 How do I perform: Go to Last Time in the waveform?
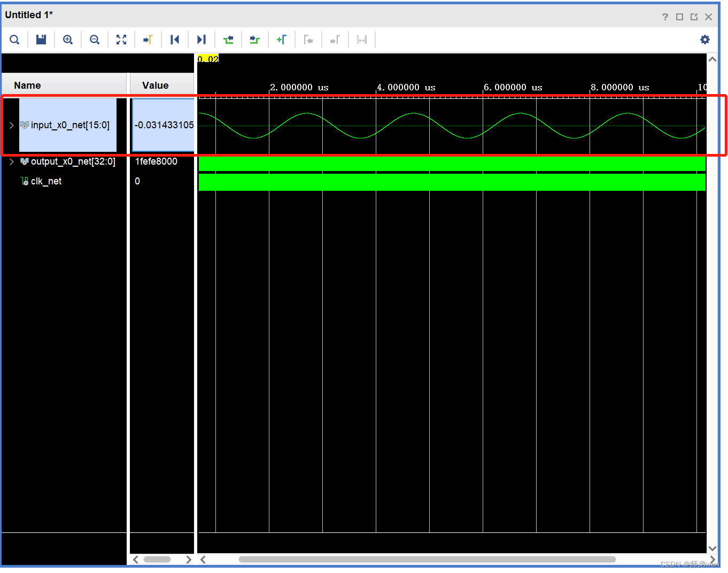click(x=202, y=39)
